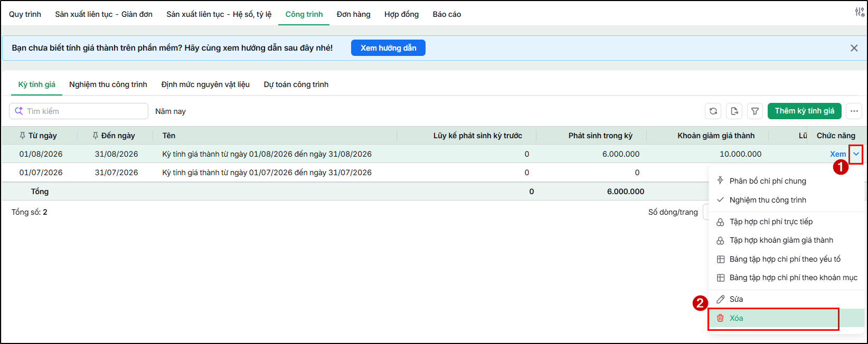
Task: Close the guidance banner
Action: point(854,48)
